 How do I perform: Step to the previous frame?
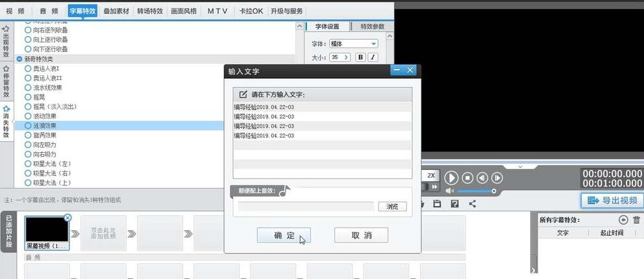482,178
